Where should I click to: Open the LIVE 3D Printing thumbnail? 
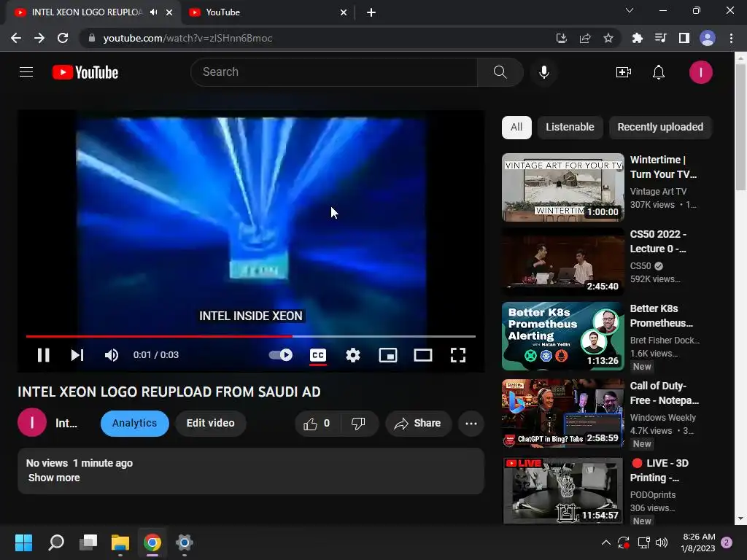coord(562,491)
